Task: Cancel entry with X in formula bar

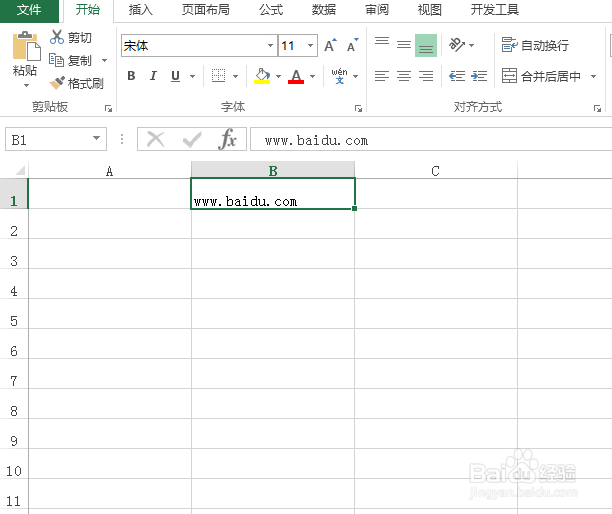Action: pos(155,139)
